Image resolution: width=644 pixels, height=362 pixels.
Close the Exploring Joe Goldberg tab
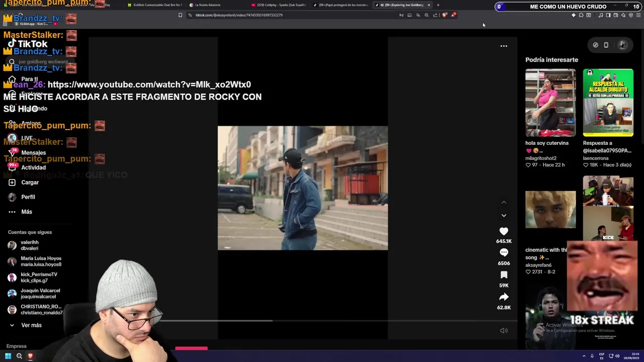pyautogui.click(x=429, y=5)
